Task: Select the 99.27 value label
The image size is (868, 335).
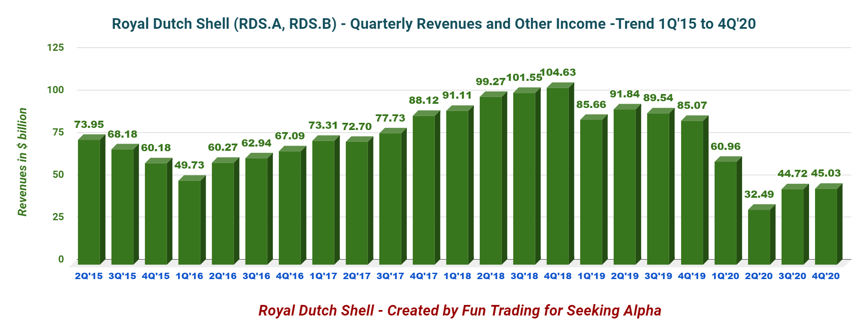Action: coord(491,82)
